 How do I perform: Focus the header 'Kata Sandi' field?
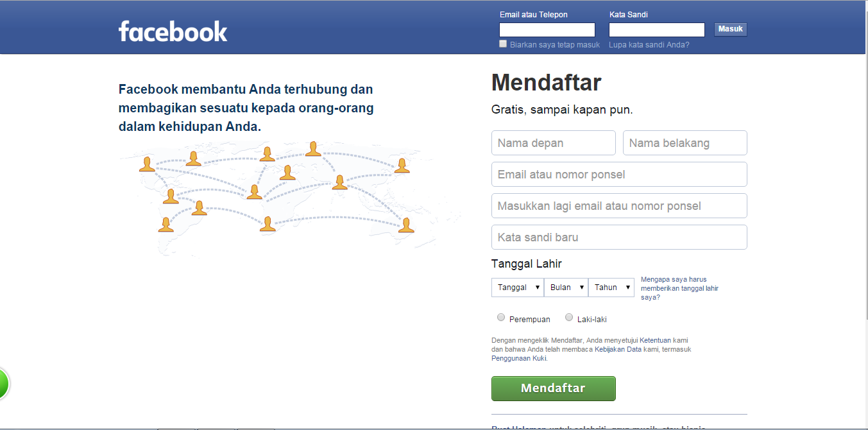(657, 30)
